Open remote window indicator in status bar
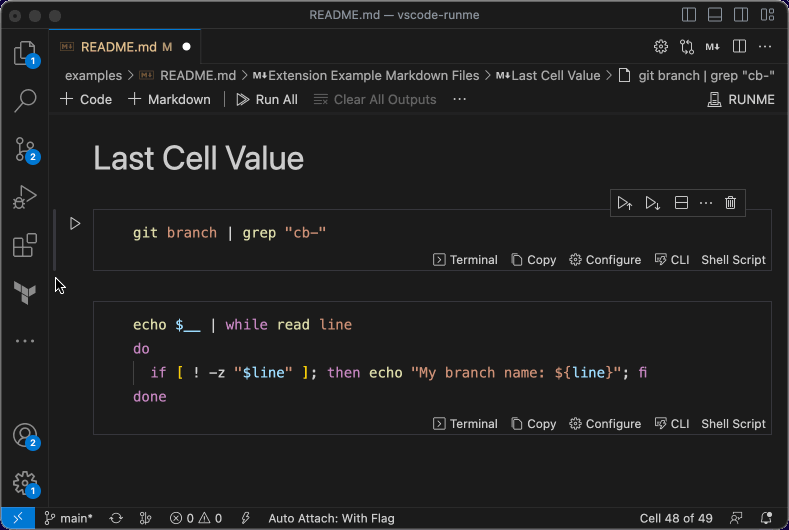The height and width of the screenshot is (530, 789). coord(18,518)
